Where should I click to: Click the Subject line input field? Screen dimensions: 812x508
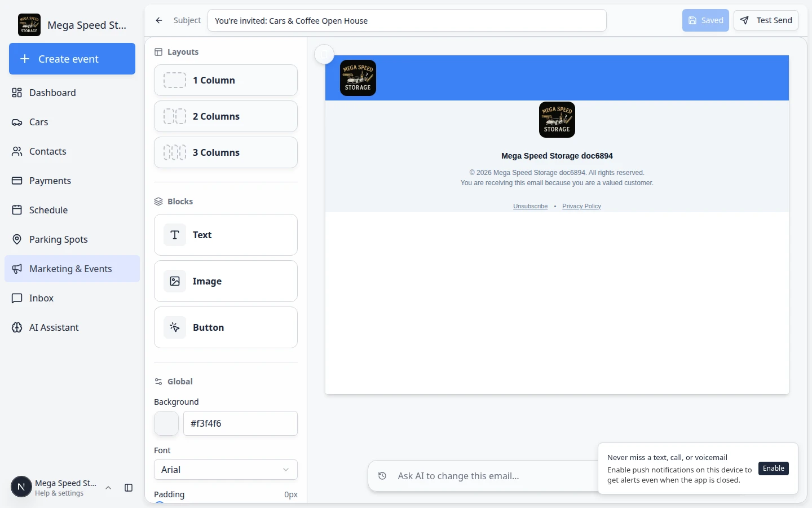coord(407,20)
